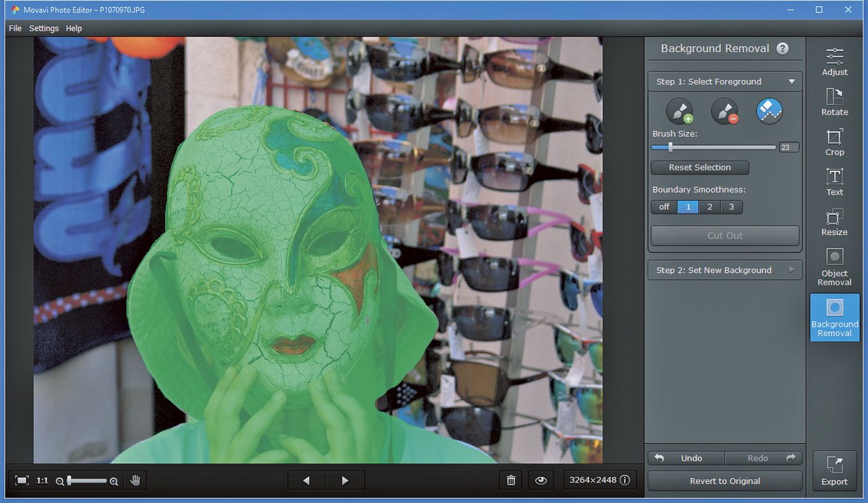Viewport: 868px width, 503px height.
Task: Open Background Removal help question mark
Action: point(783,49)
